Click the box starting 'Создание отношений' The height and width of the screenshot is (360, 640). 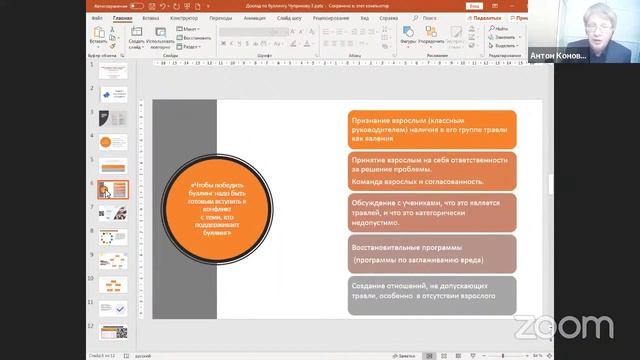click(x=432, y=296)
